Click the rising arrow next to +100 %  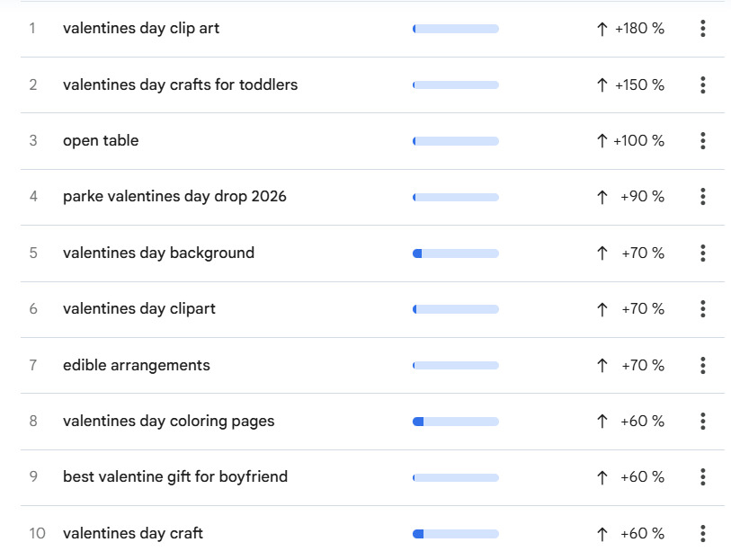point(601,140)
